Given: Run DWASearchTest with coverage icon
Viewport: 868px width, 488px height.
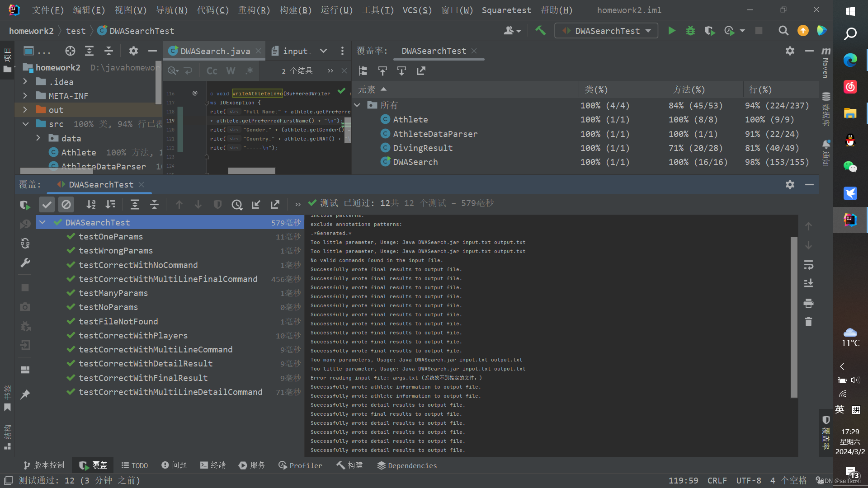Looking at the screenshot, I should [709, 31].
